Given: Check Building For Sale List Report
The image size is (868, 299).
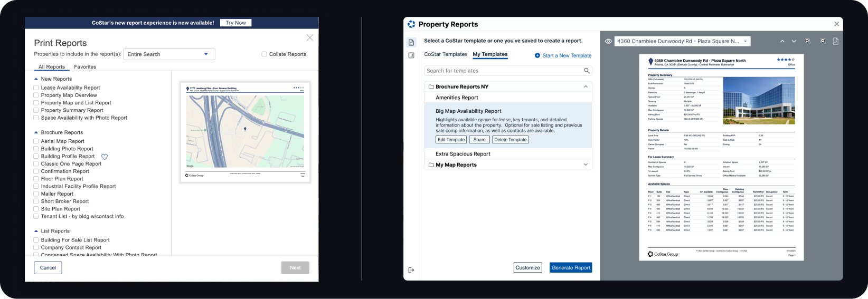Looking at the screenshot, I should 36,240.
